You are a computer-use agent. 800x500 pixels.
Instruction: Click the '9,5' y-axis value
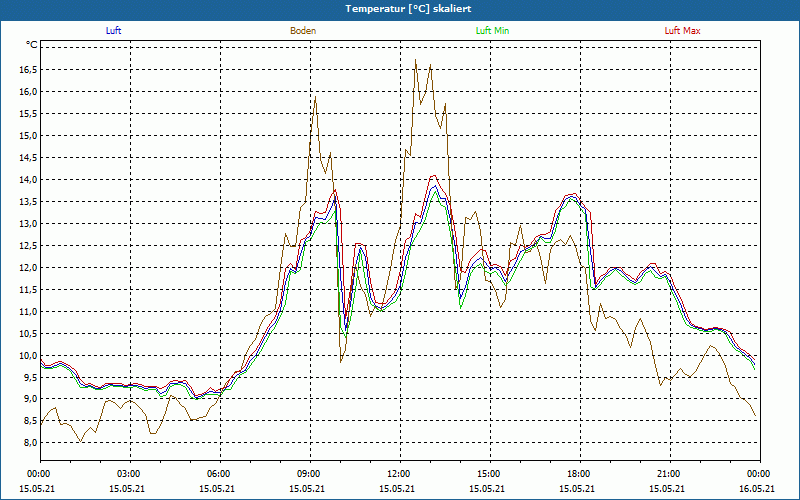(x=30, y=377)
